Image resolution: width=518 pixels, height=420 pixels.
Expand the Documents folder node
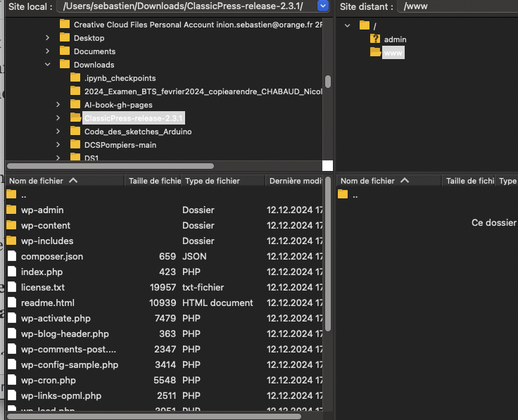click(47, 51)
